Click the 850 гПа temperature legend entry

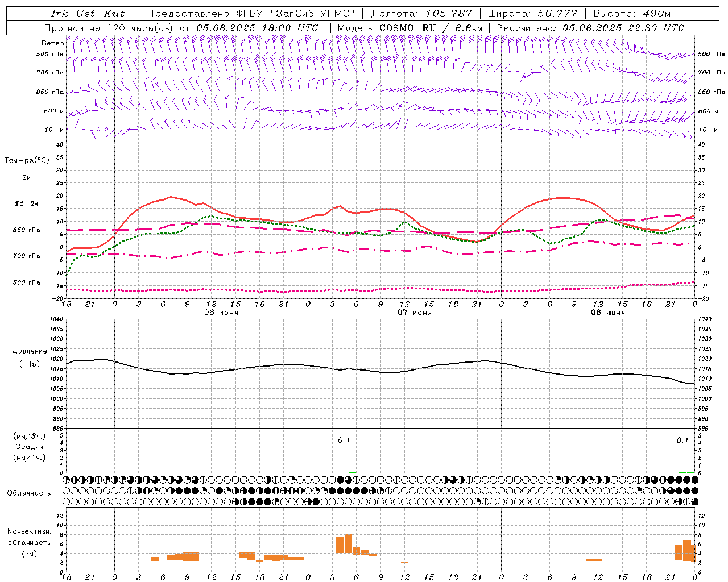click(x=26, y=230)
